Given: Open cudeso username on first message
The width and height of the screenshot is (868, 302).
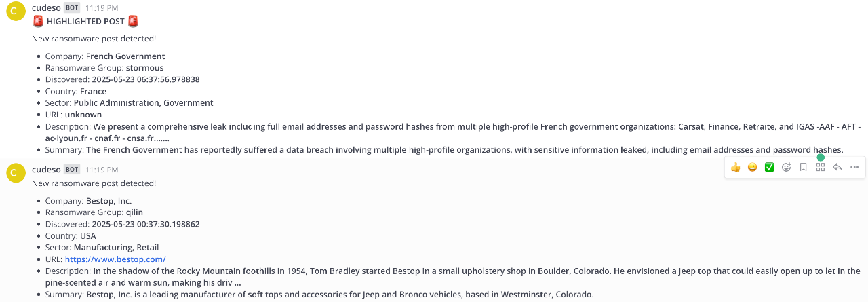Looking at the screenshot, I should coord(46,7).
